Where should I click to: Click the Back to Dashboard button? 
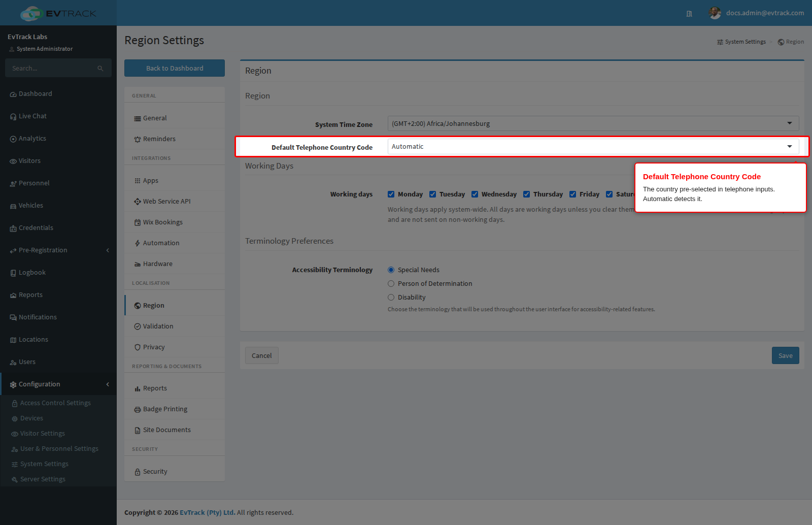click(175, 68)
